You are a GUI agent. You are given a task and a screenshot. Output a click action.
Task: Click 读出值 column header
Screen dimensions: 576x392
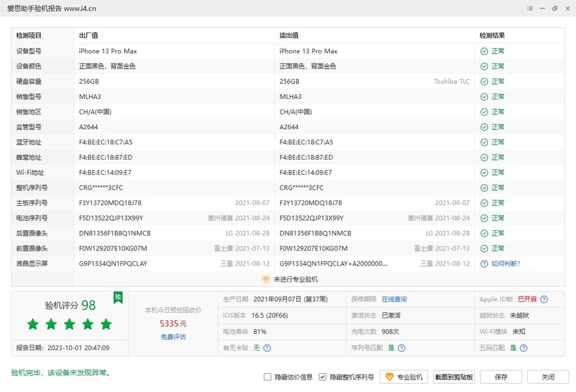289,36
